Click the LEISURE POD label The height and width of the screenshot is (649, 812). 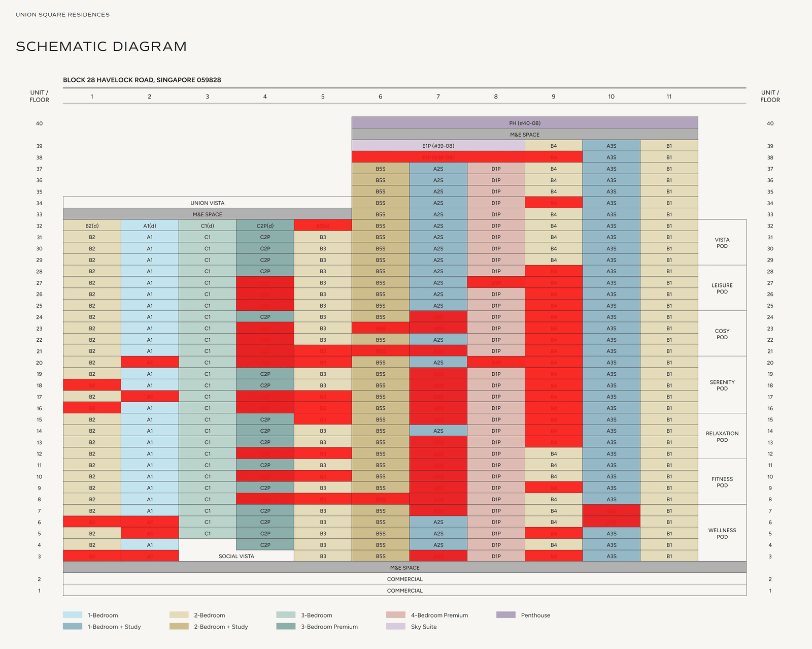click(x=722, y=288)
